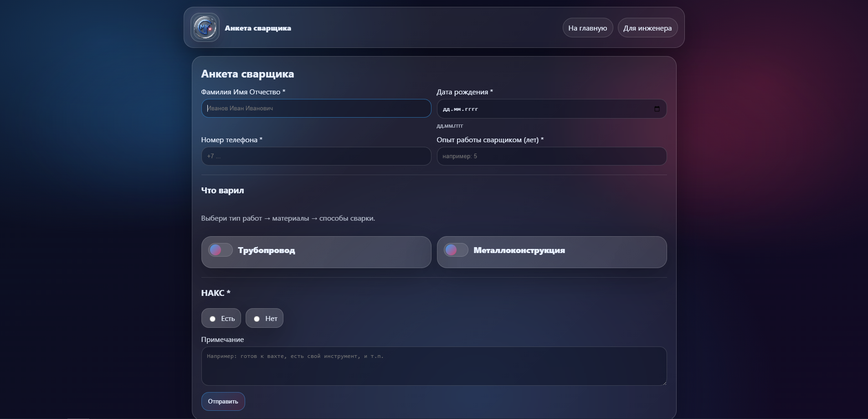Focus the Опыт работы сварщиком input
The width and height of the screenshot is (868, 419).
tap(551, 156)
